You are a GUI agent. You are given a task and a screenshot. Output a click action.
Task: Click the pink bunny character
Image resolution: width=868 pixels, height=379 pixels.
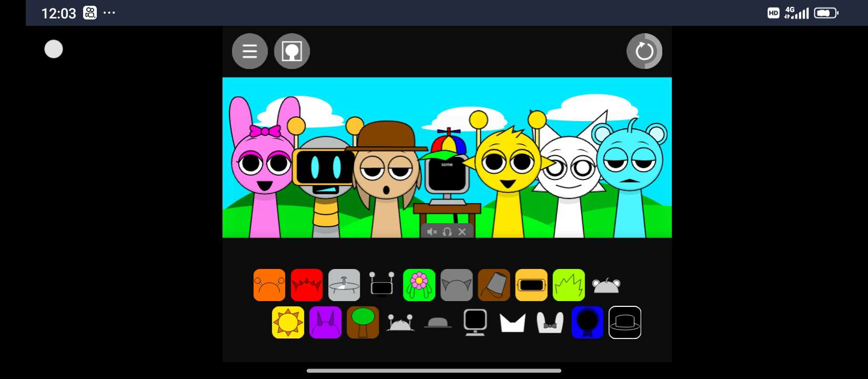click(263, 168)
